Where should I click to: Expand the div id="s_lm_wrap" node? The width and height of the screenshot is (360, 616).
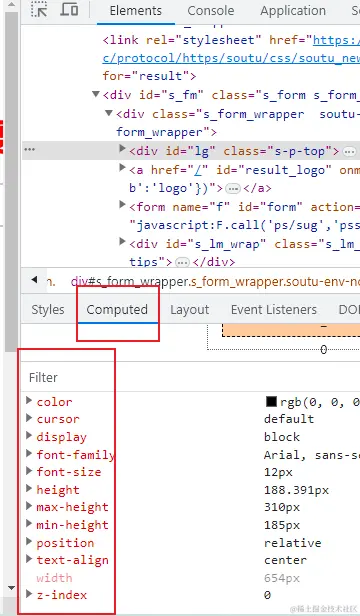(122, 242)
